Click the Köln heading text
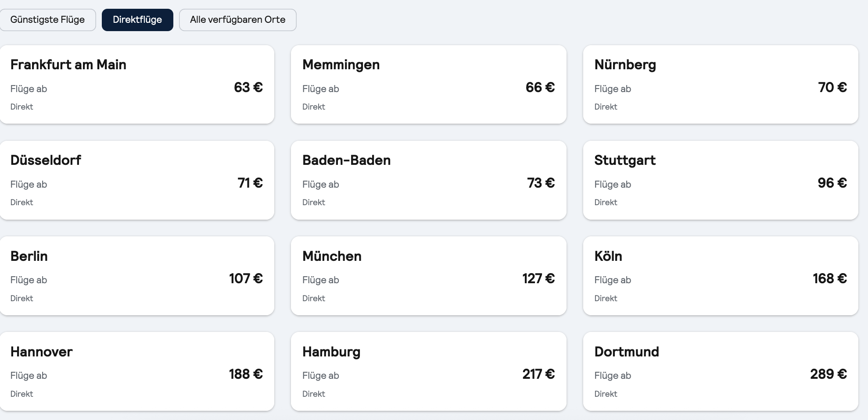The image size is (868, 420). tap(608, 256)
